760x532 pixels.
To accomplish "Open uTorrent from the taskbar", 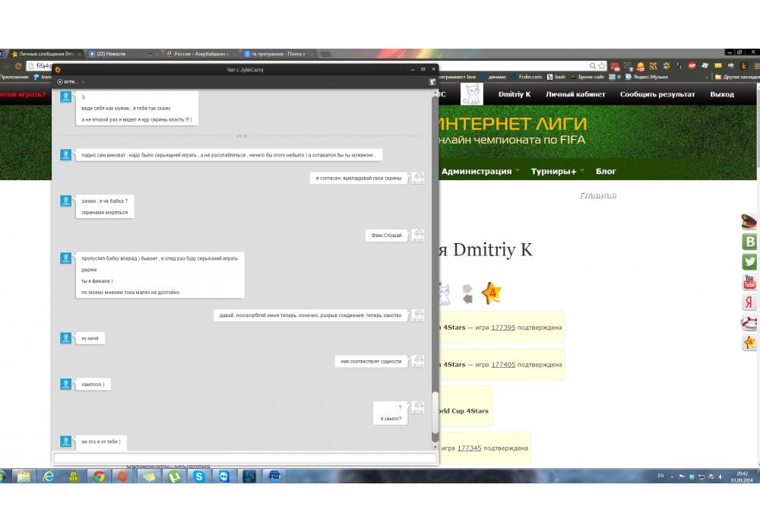I will (174, 477).
